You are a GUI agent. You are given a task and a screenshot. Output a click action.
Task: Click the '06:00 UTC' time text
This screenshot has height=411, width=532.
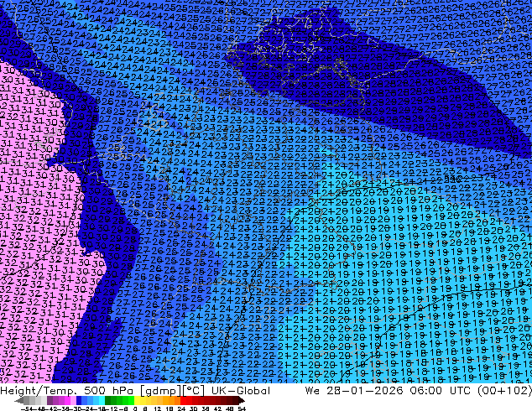click(x=441, y=391)
